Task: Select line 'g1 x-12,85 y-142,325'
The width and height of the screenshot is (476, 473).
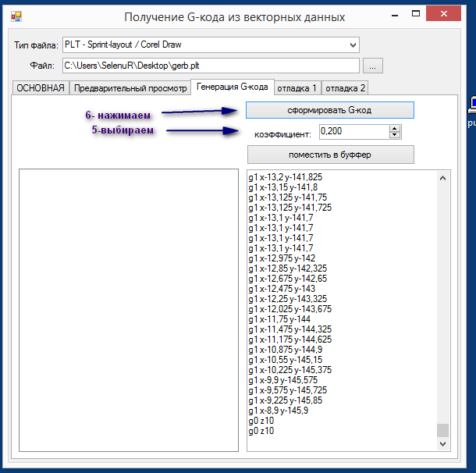Action: (x=288, y=269)
